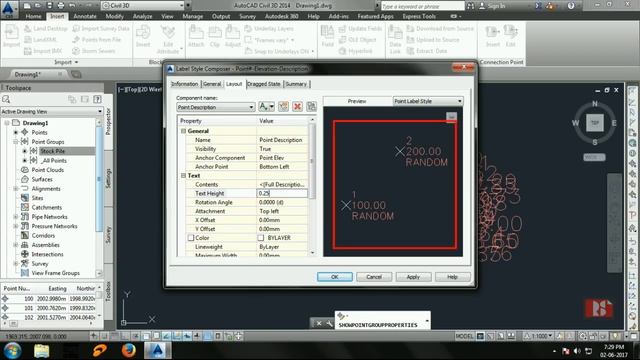Click the Text Height value field
This screenshot has width=640, height=360.
282,193
